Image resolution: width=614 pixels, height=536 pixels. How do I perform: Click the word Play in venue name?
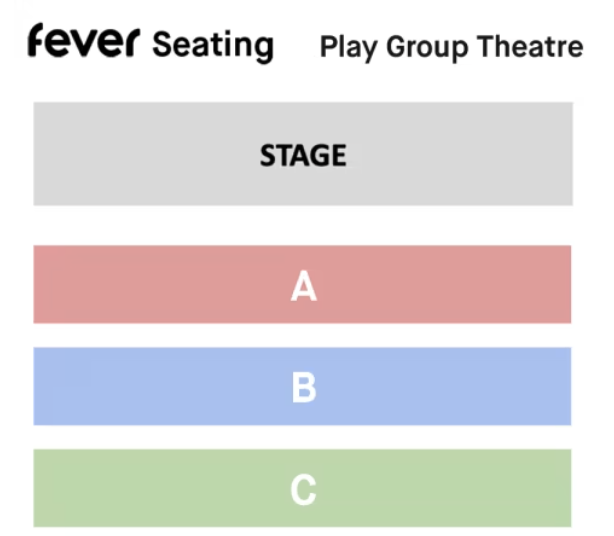click(343, 48)
